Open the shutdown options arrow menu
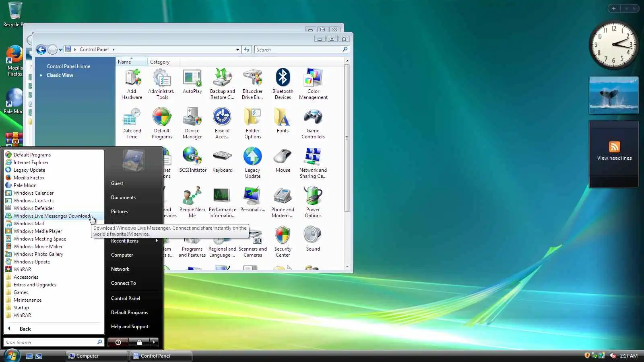This screenshot has height=362, width=644. pyautogui.click(x=154, y=342)
